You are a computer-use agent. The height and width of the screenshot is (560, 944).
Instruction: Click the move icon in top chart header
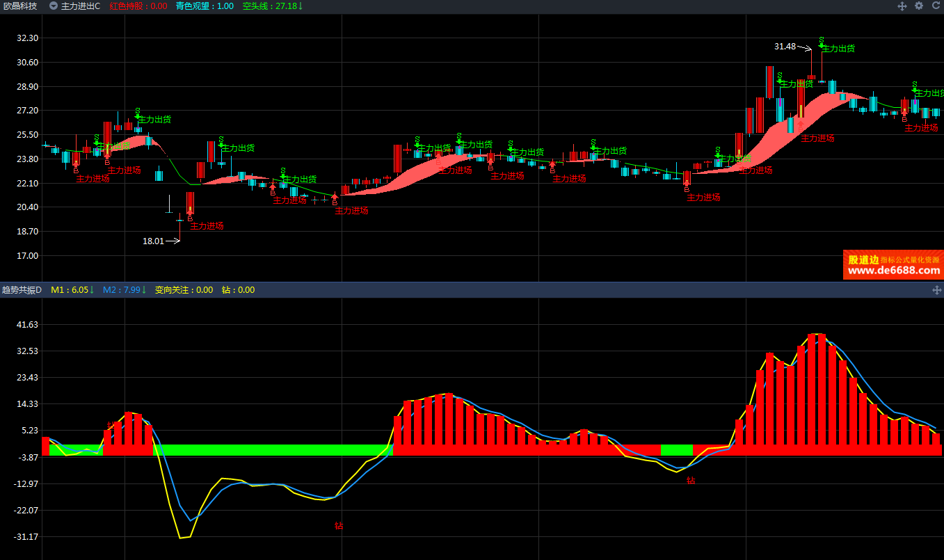click(902, 6)
